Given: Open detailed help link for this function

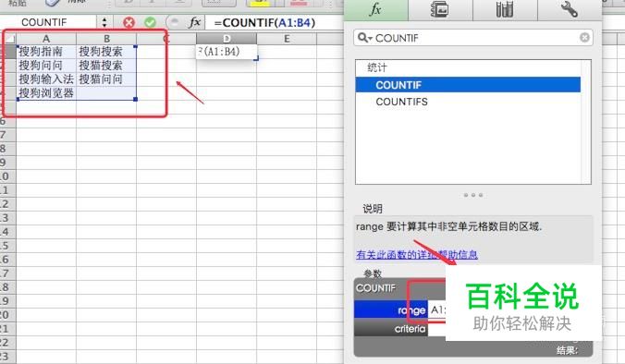Looking at the screenshot, I should click(x=417, y=254).
